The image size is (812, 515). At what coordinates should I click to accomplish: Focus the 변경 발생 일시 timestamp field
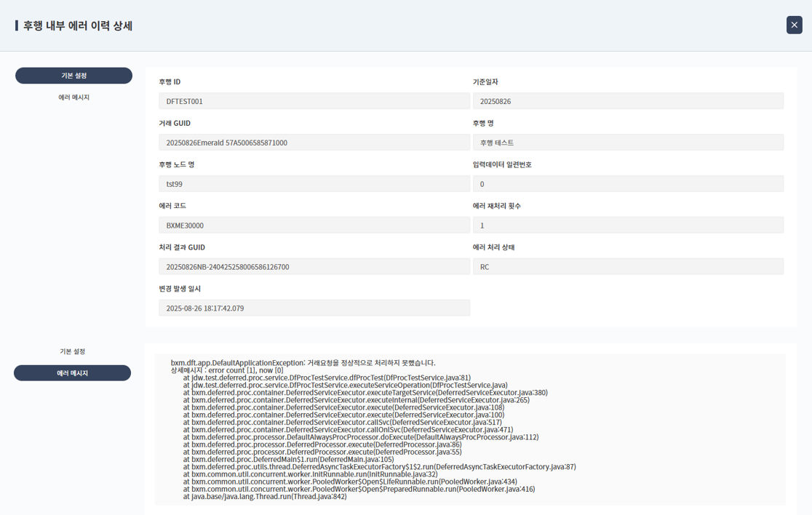pos(314,308)
